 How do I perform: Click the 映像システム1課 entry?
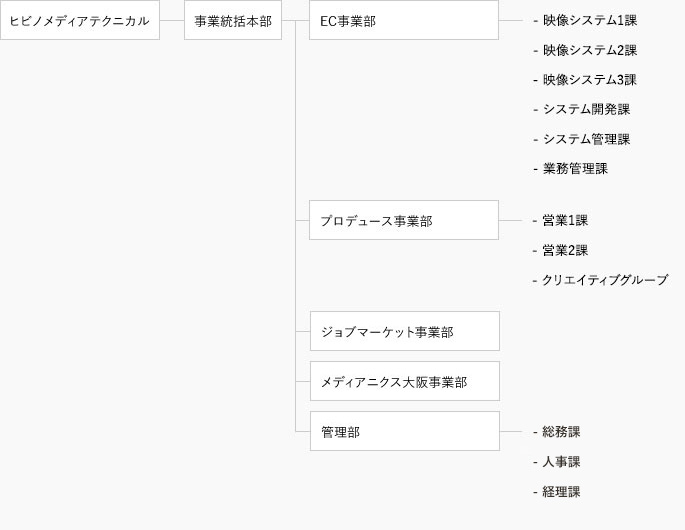pos(590,21)
